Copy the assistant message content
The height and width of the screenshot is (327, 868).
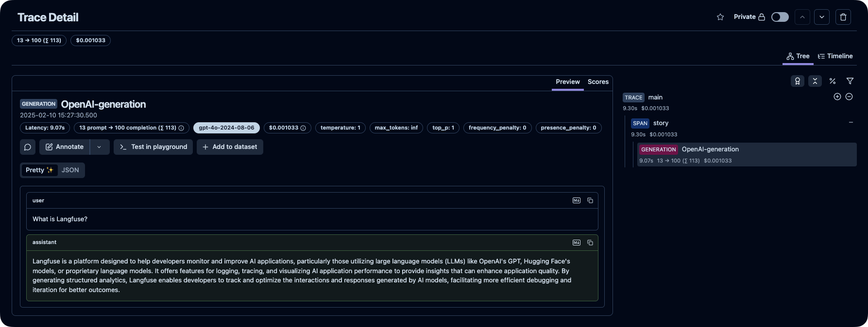(x=590, y=243)
